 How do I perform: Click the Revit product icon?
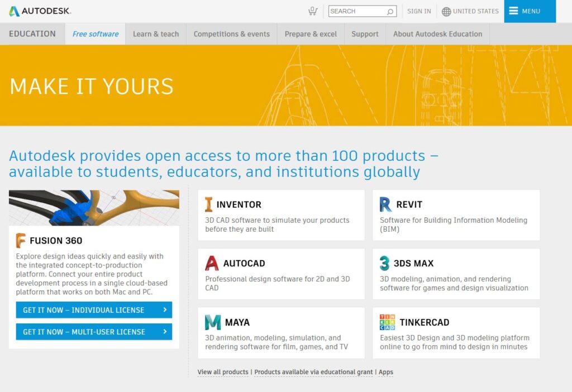(x=385, y=204)
